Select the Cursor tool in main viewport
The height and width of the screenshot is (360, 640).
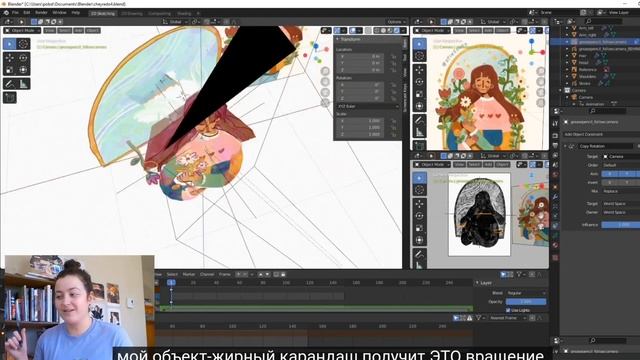pyautogui.click(x=23, y=44)
